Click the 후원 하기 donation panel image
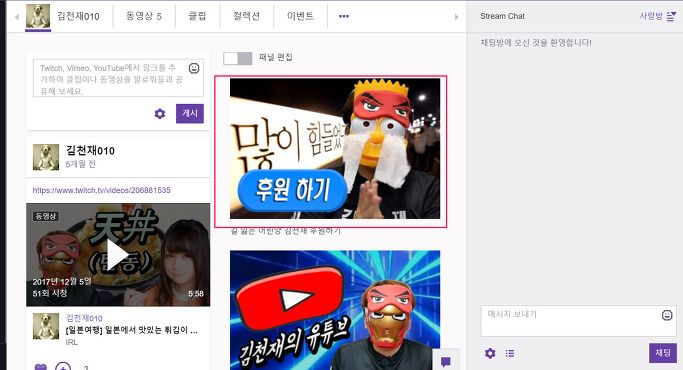The image size is (683, 370). point(335,149)
